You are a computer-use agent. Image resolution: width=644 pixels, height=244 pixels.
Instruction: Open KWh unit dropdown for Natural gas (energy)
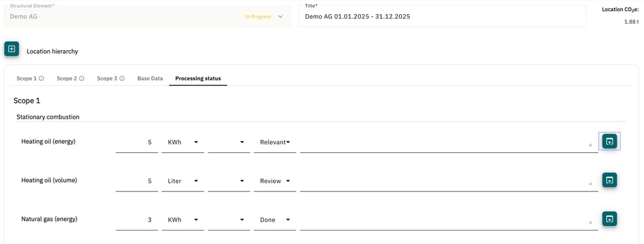pyautogui.click(x=183, y=220)
